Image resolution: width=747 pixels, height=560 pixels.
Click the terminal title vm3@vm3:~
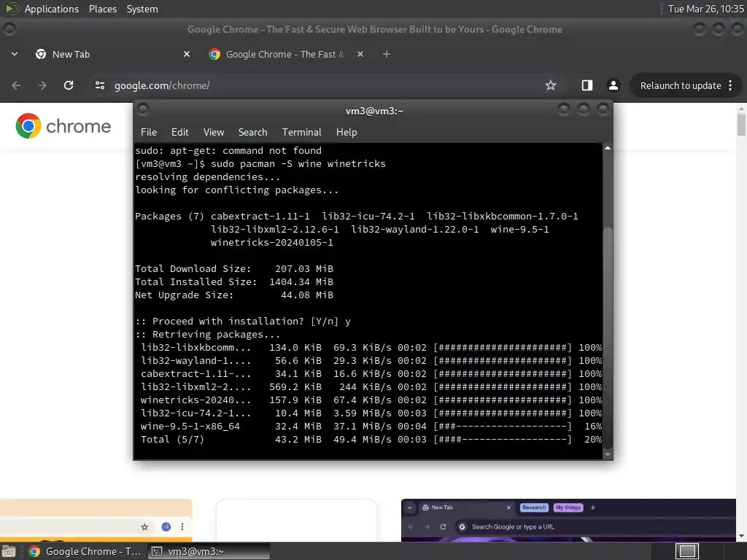374,111
